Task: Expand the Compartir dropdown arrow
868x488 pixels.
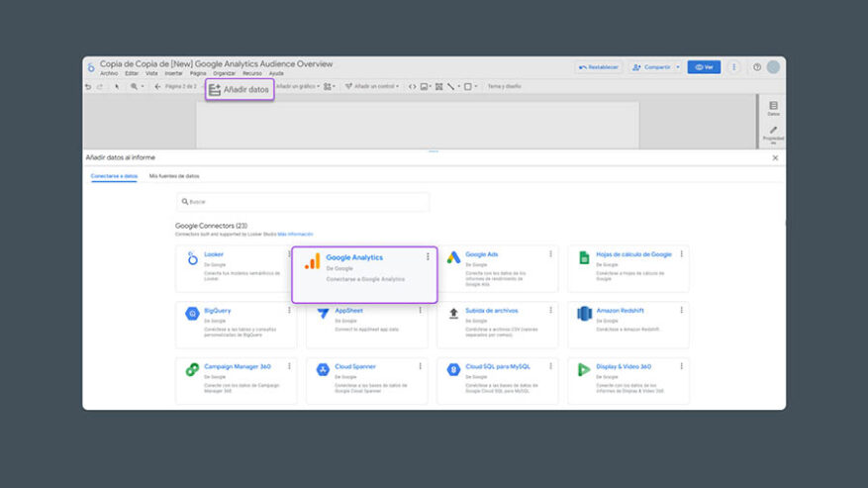Action: pyautogui.click(x=678, y=67)
